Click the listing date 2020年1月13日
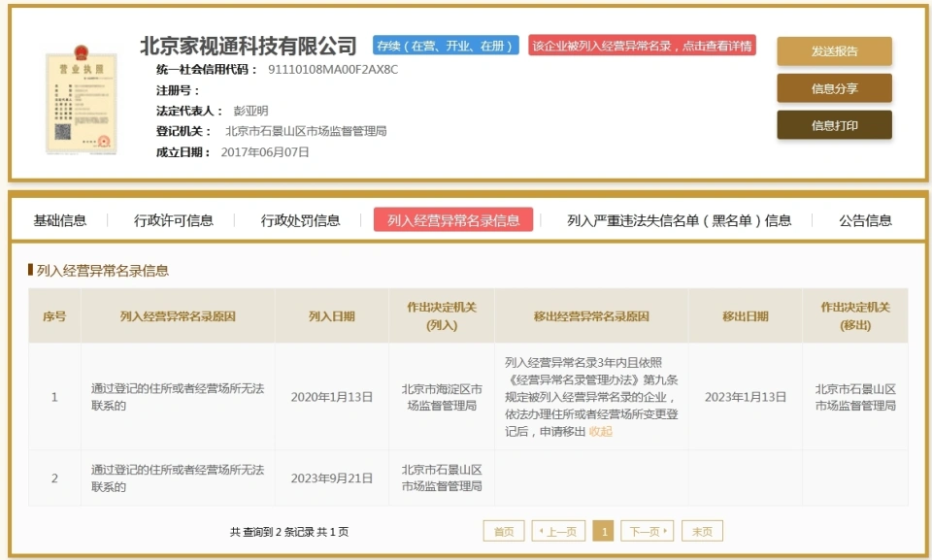Screen dimensions: 932x560 click(x=332, y=397)
